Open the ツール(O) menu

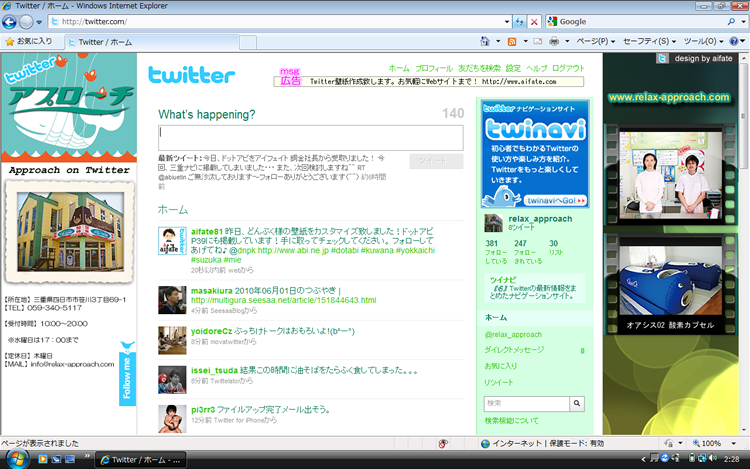[x=703, y=42]
